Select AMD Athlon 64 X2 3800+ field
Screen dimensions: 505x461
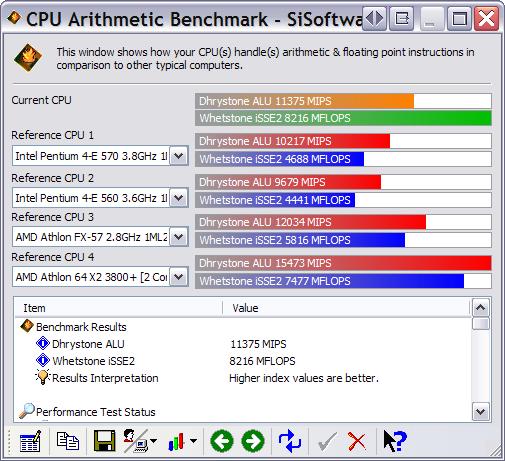click(100, 277)
